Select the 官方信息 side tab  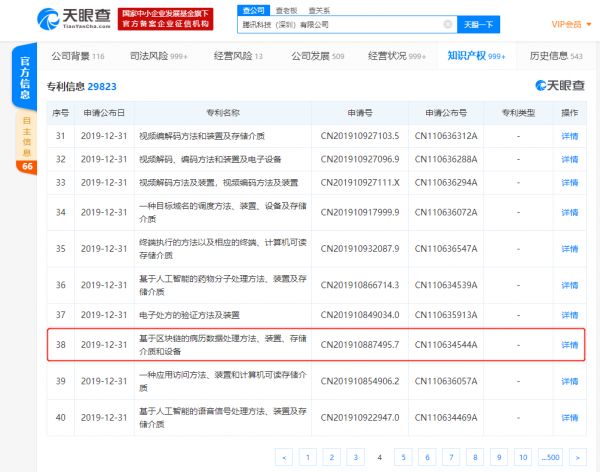27,75
